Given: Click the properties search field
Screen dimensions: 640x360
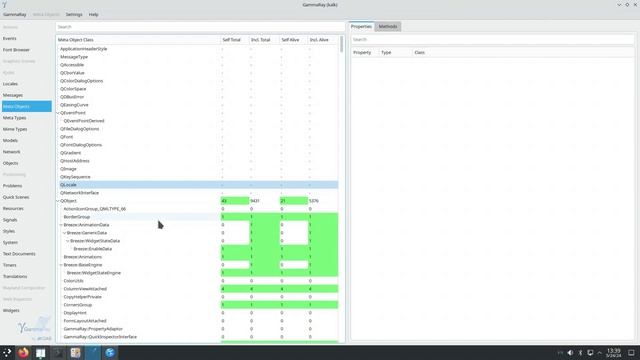Looking at the screenshot, I should pyautogui.click(x=492, y=40).
